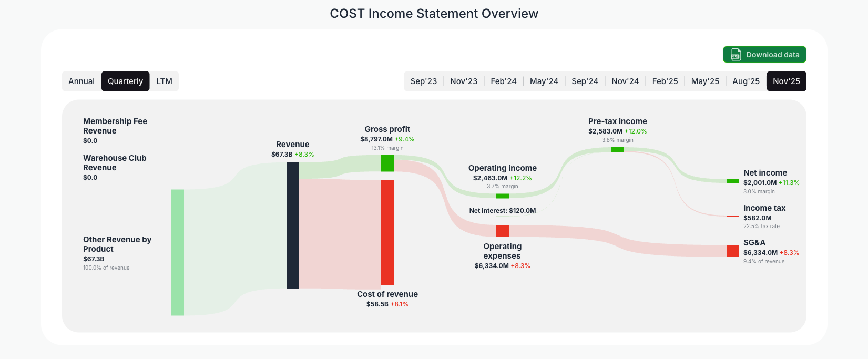Switch to LTM view
Screen dimensions: 868x359
tap(164, 81)
